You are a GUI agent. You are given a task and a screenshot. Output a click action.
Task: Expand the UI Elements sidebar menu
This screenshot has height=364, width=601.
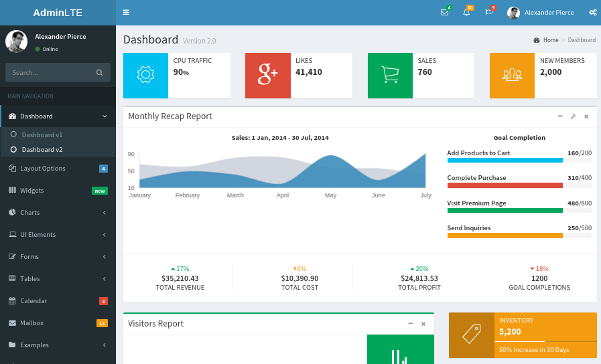(x=57, y=235)
